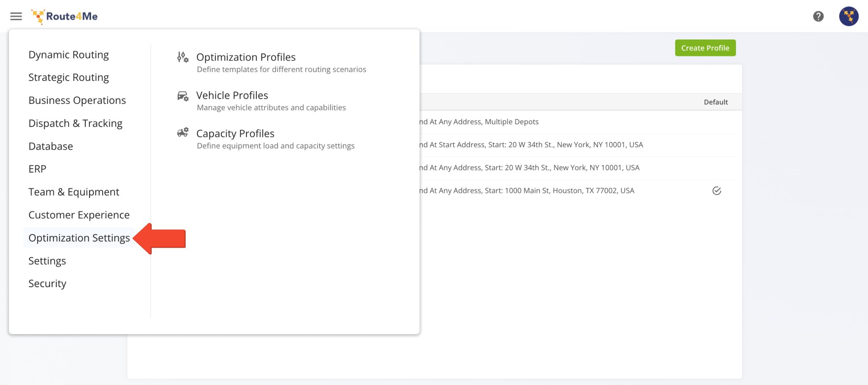Image resolution: width=868 pixels, height=385 pixels.
Task: Expand the Dynamic Routing menu section
Action: [69, 55]
